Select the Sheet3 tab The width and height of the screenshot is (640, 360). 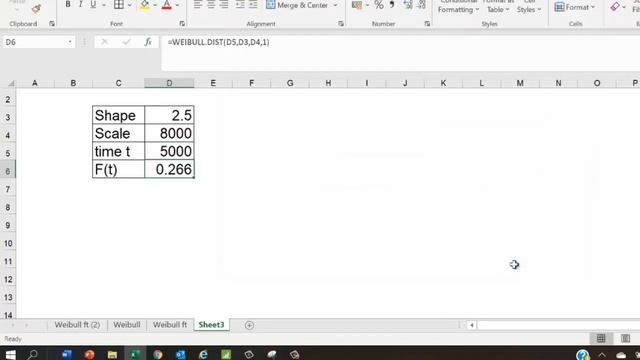tap(211, 325)
